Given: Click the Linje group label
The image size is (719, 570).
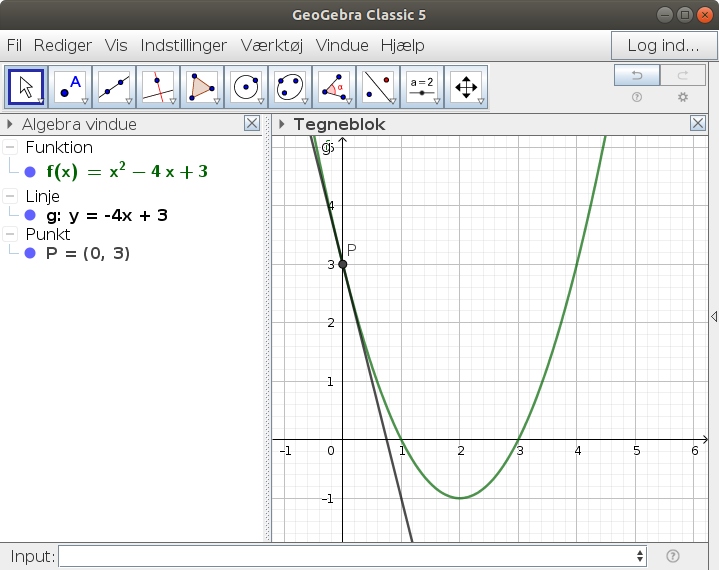Looking at the screenshot, I should tap(43, 196).
